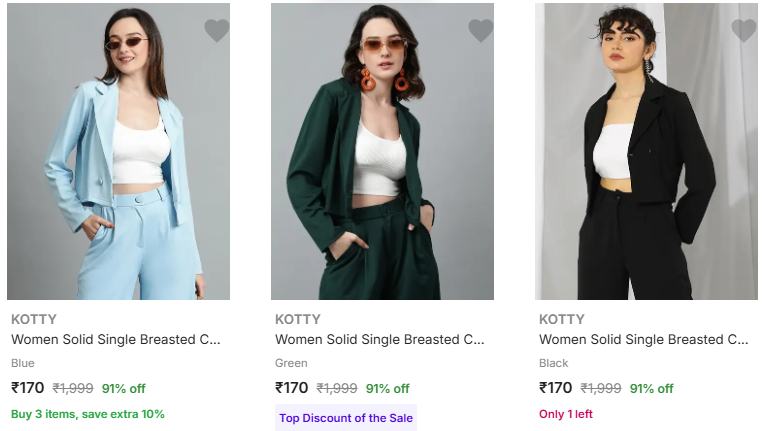Click the product title of the Green suit
The image size is (768, 431).
(x=379, y=340)
